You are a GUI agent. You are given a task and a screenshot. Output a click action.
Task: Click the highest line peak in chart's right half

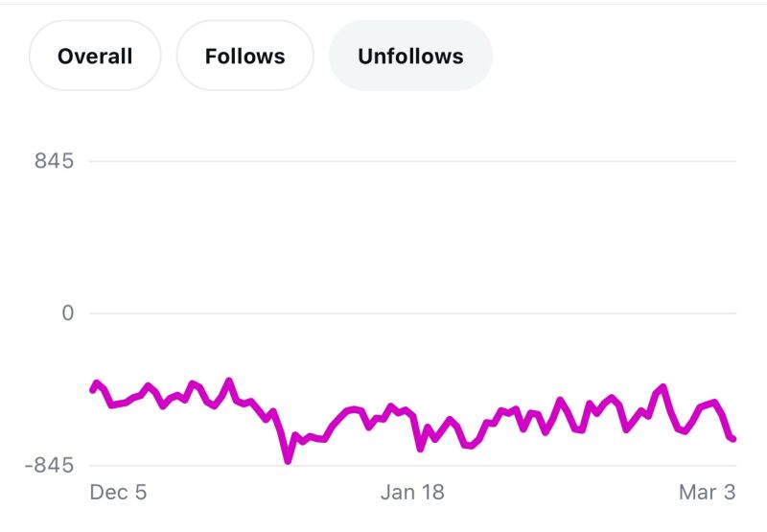pos(663,386)
